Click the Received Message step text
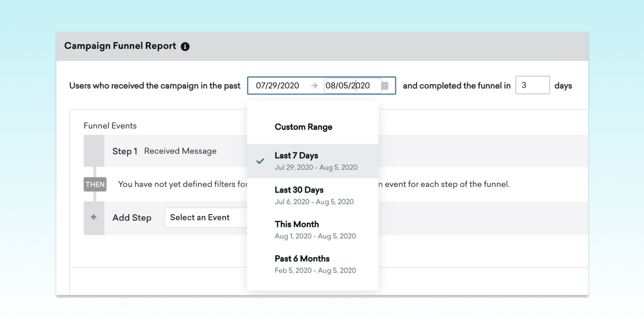This screenshot has height=326, width=644. click(x=180, y=151)
